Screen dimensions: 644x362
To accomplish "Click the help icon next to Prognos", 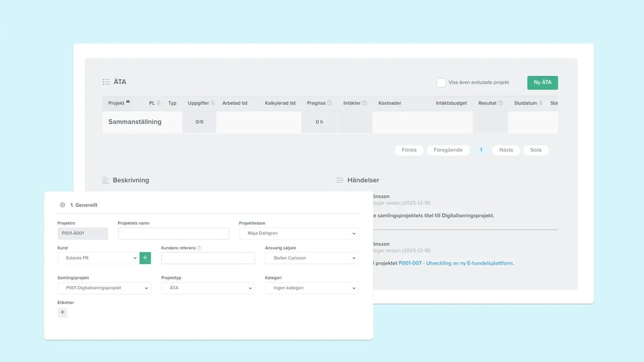I will point(330,103).
